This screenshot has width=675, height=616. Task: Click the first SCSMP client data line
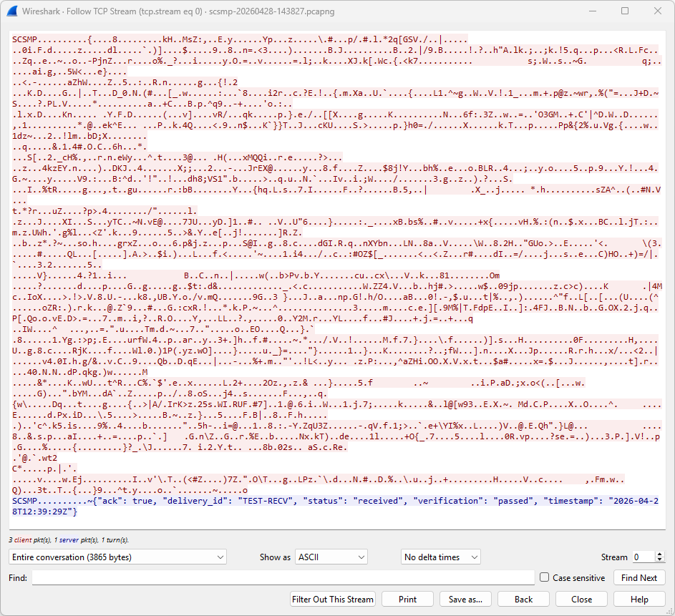(x=240, y=39)
